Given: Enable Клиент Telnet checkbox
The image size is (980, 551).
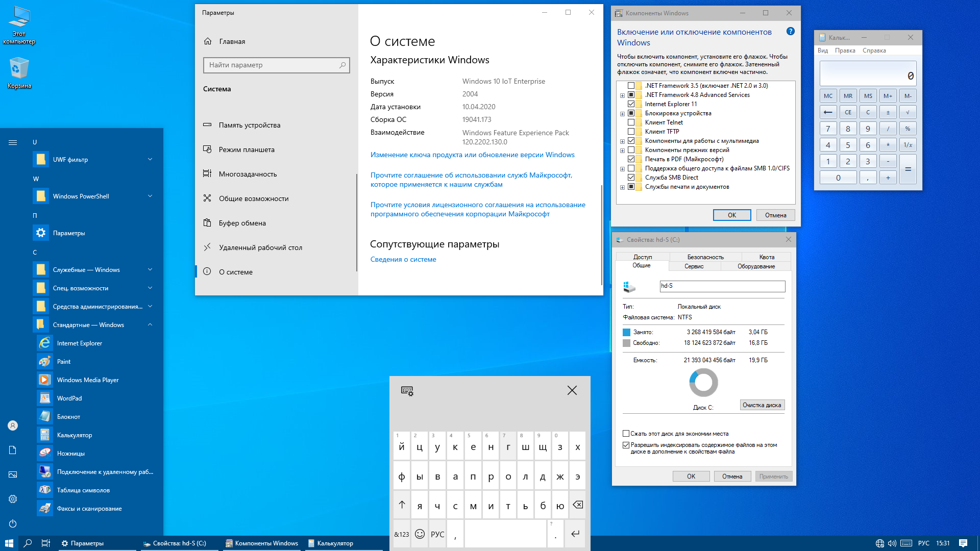Looking at the screenshot, I should (x=631, y=122).
